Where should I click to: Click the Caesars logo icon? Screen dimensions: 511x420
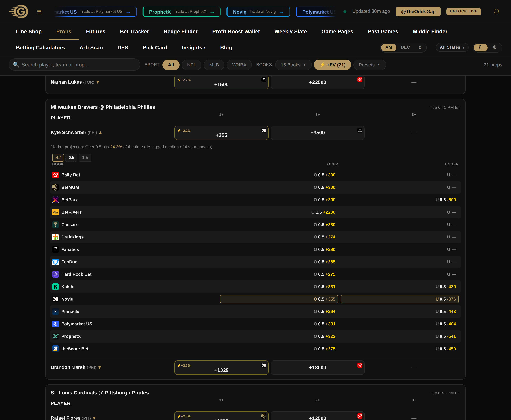click(x=55, y=224)
